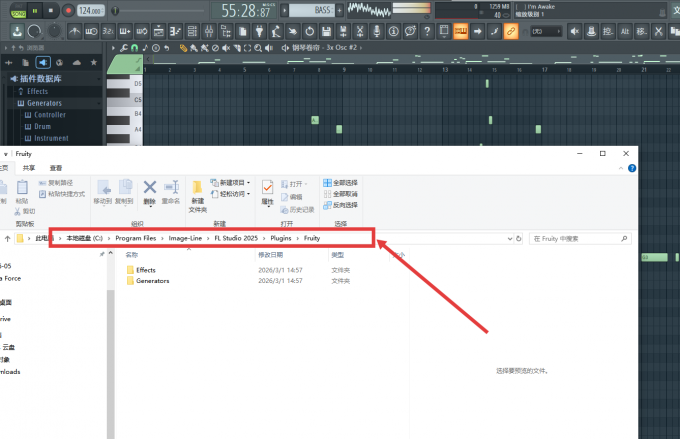The height and width of the screenshot is (439, 680).
Task: Open piano roll menu arrow
Action: coord(114,48)
